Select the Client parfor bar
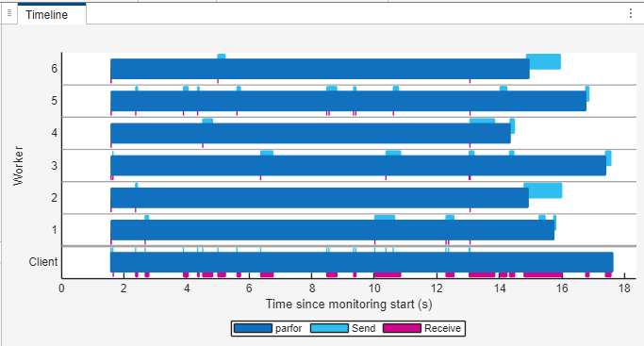 click(362, 262)
